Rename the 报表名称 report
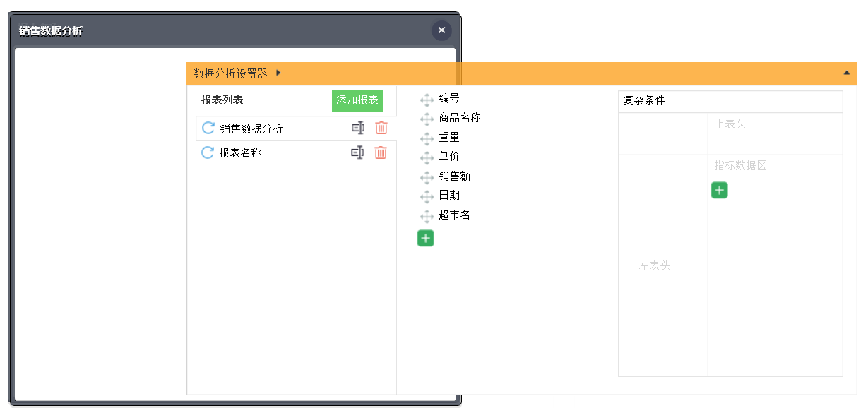This screenshot has width=868, height=408. point(357,152)
